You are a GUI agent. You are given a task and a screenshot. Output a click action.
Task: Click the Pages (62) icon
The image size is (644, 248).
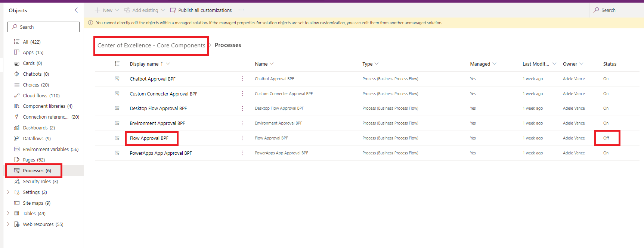click(x=16, y=160)
